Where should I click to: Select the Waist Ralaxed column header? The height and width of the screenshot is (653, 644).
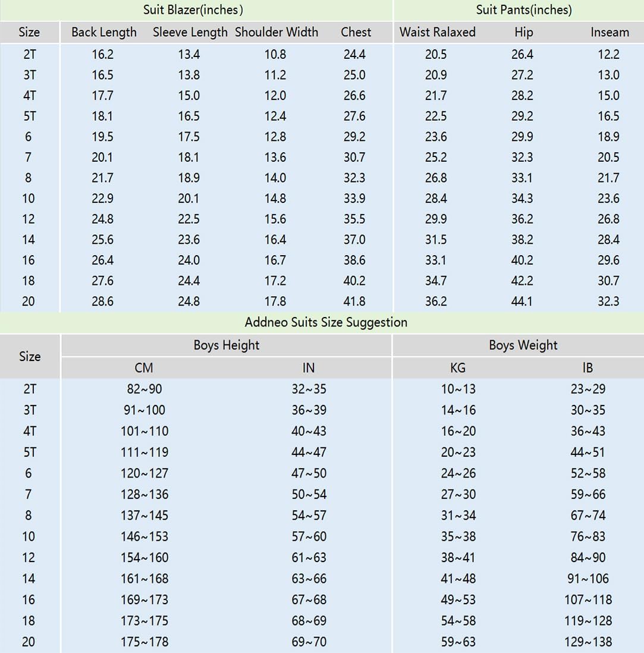pos(437,32)
